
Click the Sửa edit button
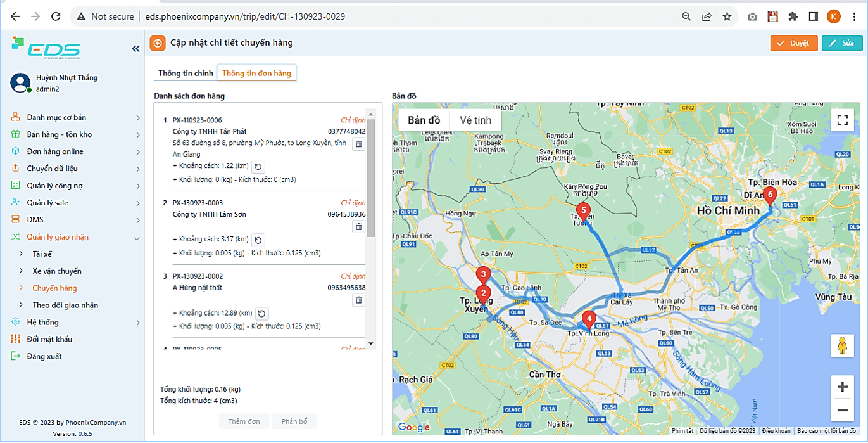pos(841,43)
